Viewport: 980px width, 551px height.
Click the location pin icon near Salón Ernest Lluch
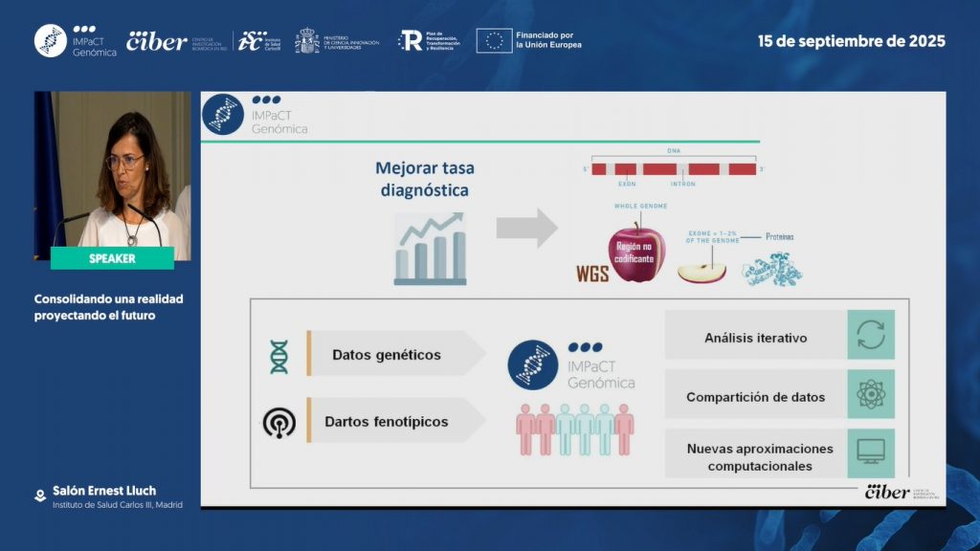[40, 496]
